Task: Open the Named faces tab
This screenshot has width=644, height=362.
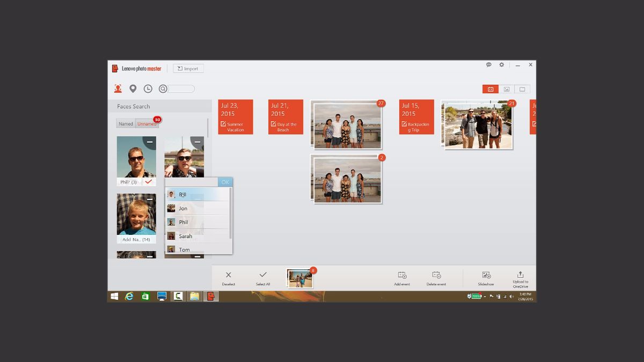Action: pos(126,124)
